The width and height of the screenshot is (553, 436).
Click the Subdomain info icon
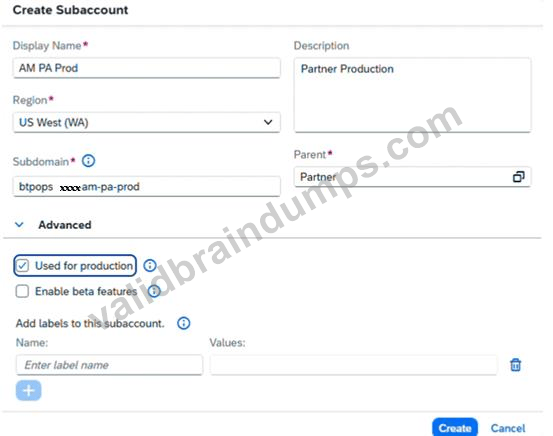click(x=88, y=161)
